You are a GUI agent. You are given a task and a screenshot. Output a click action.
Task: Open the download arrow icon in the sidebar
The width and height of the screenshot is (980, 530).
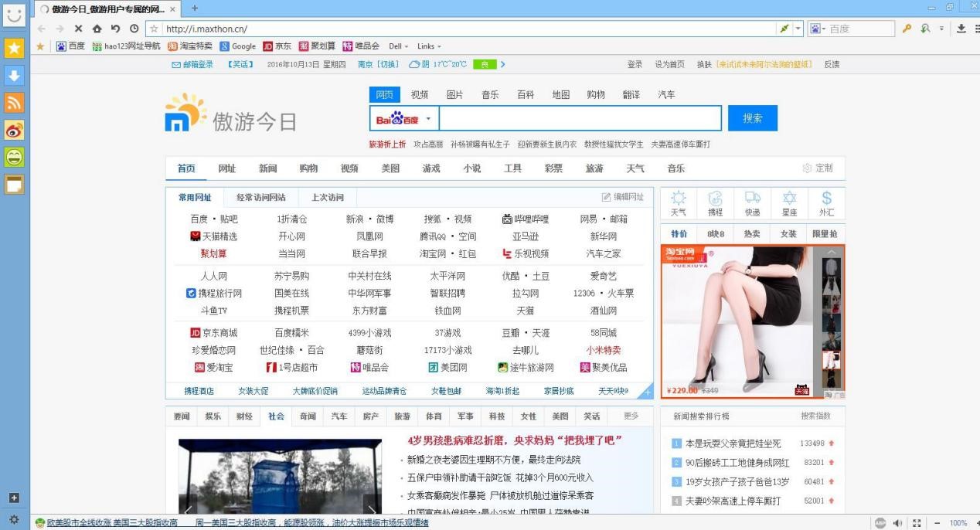14,76
